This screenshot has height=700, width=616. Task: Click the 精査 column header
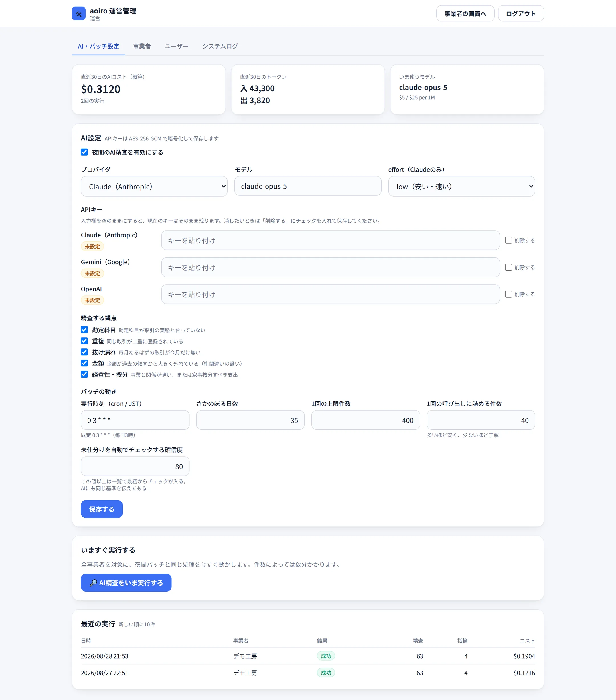[418, 641]
